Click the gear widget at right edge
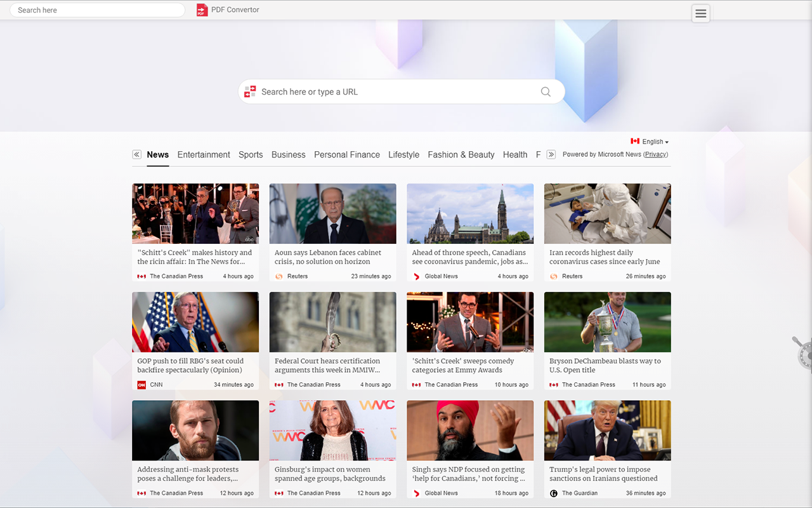 click(x=804, y=352)
